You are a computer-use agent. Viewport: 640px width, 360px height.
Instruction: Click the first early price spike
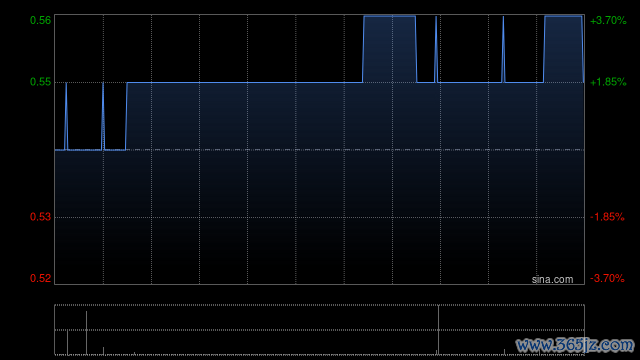66,116
